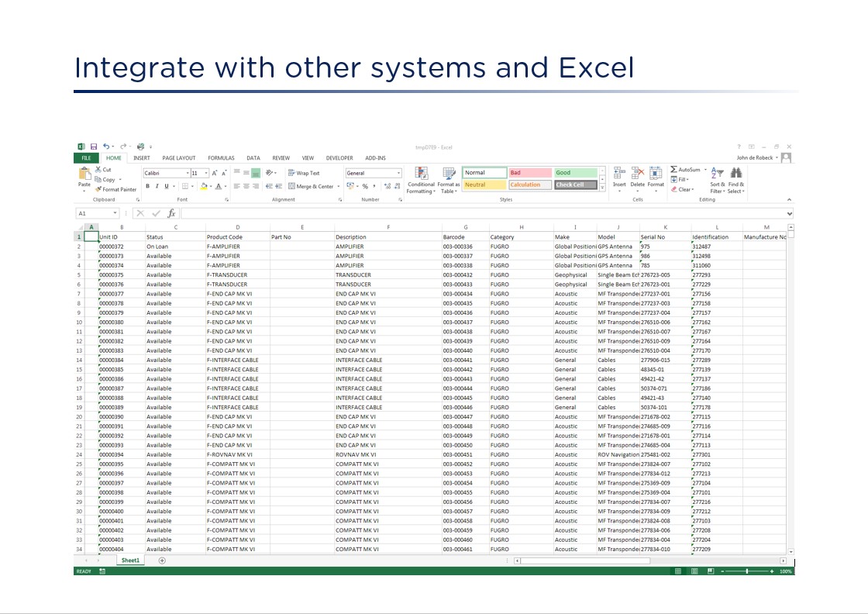Image resolution: width=868 pixels, height=614 pixels.
Task: Switch to the PAGE LAYOUT ribbon tab
Action: coord(178,158)
